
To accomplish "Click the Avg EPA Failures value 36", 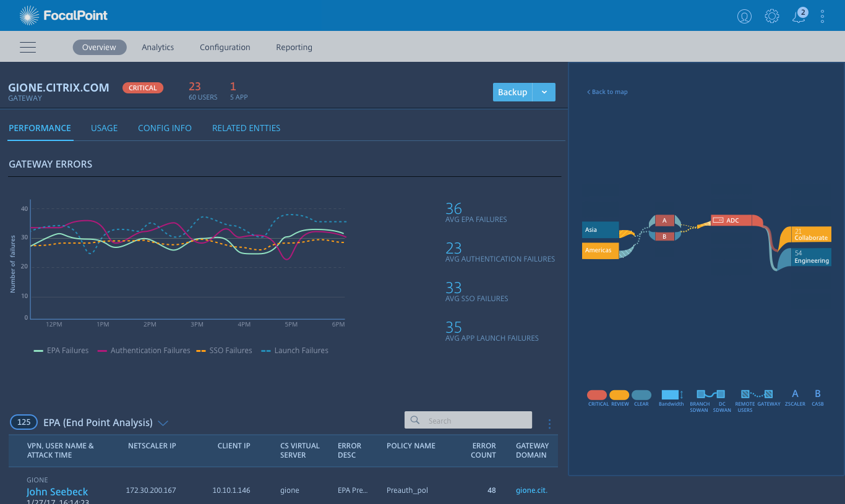I will [453, 208].
